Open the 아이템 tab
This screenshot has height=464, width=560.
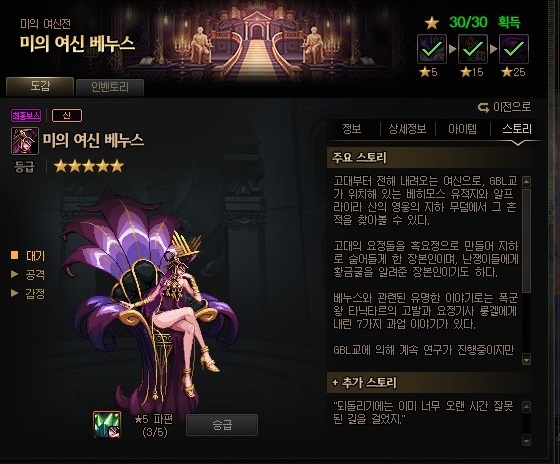point(462,129)
